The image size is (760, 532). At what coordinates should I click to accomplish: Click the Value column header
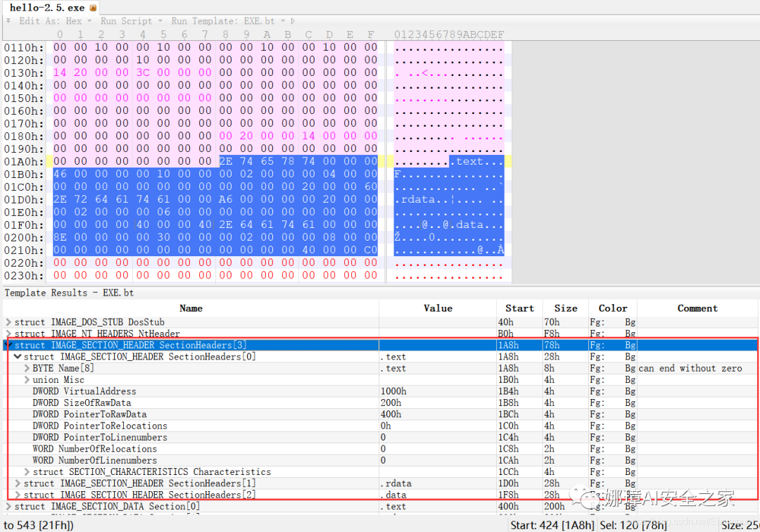pyautogui.click(x=438, y=308)
